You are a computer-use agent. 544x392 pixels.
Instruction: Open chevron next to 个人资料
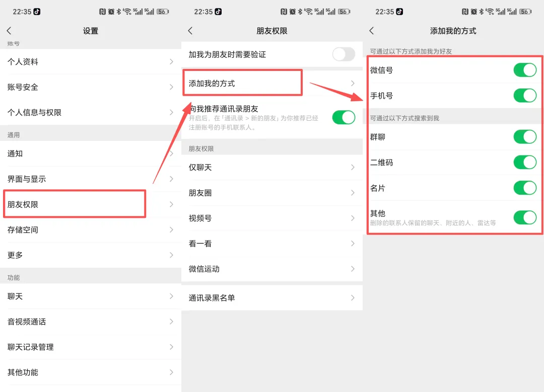pyautogui.click(x=171, y=62)
